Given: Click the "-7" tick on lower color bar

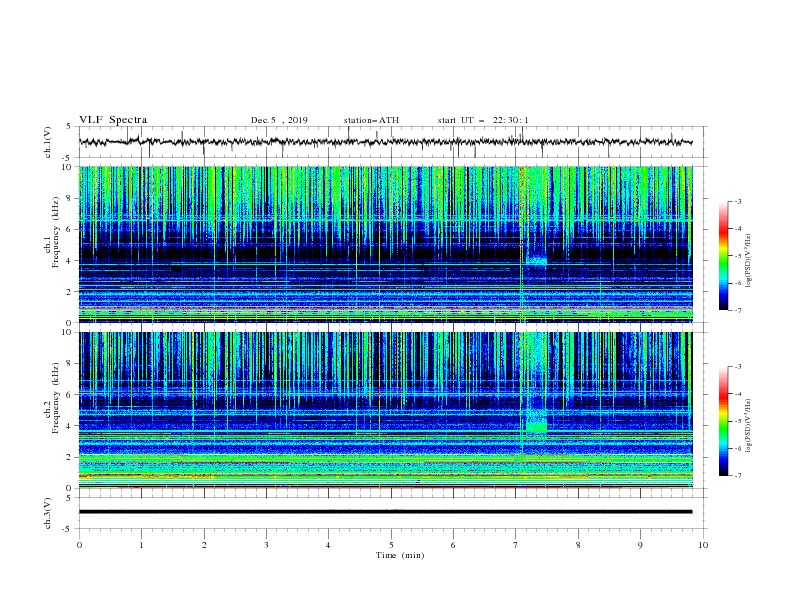Looking at the screenshot, I should coord(737,475).
